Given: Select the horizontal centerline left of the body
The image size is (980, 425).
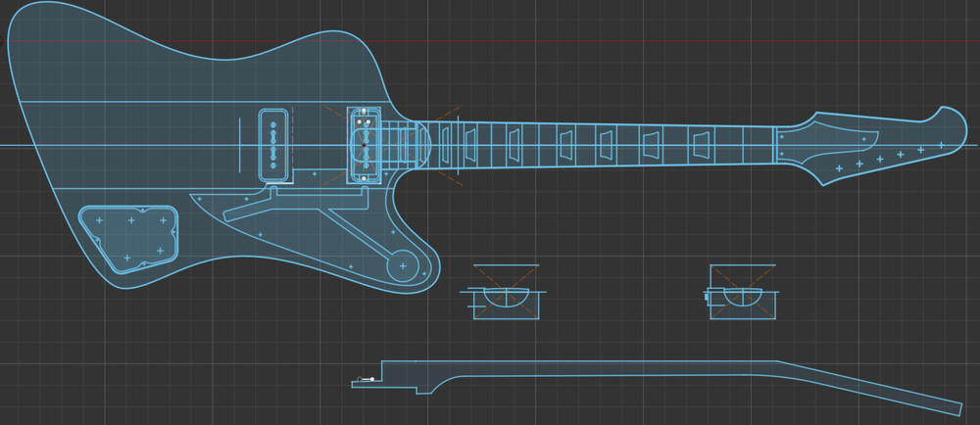Looking at the screenshot, I should point(5,145).
